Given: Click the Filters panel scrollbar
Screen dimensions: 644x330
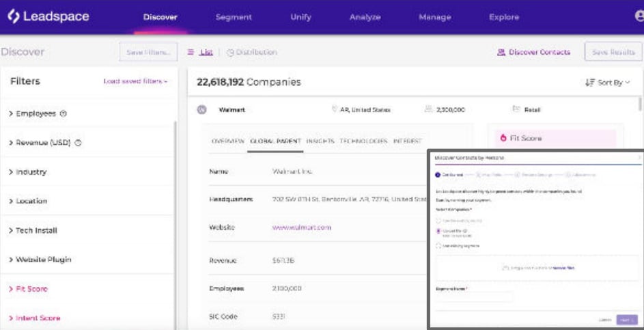Looking at the screenshot, I should click(176, 225).
